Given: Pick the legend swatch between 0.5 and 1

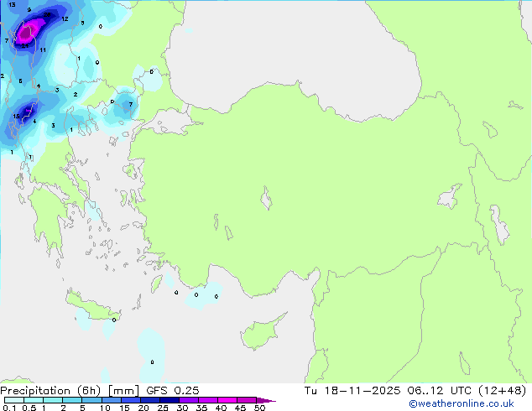Looking at the screenshot, I should point(34,400).
